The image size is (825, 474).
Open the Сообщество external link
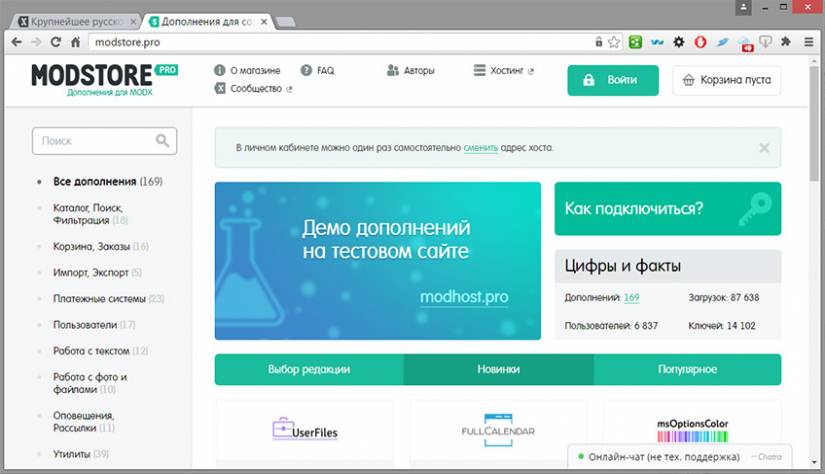coord(253,88)
